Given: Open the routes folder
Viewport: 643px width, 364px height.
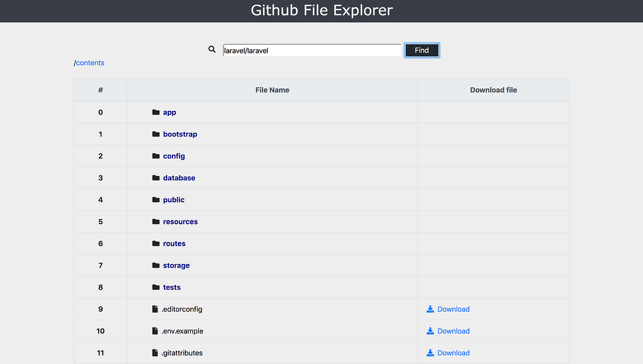Looking at the screenshot, I should (174, 243).
